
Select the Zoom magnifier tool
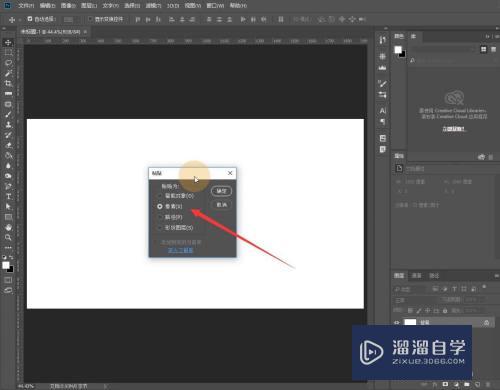8,237
